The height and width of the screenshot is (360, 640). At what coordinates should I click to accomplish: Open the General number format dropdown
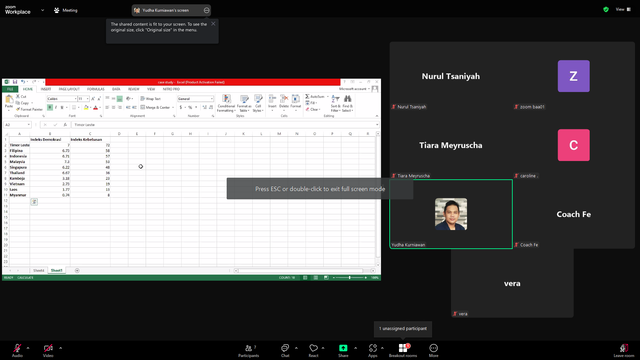tap(211, 99)
